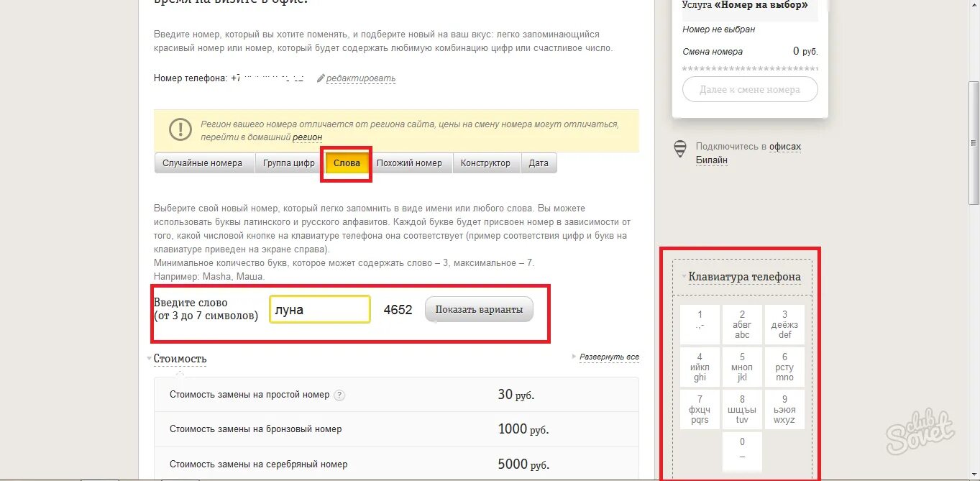The width and height of the screenshot is (980, 481).
Task: Click the редактировать link
Action: tap(361, 78)
